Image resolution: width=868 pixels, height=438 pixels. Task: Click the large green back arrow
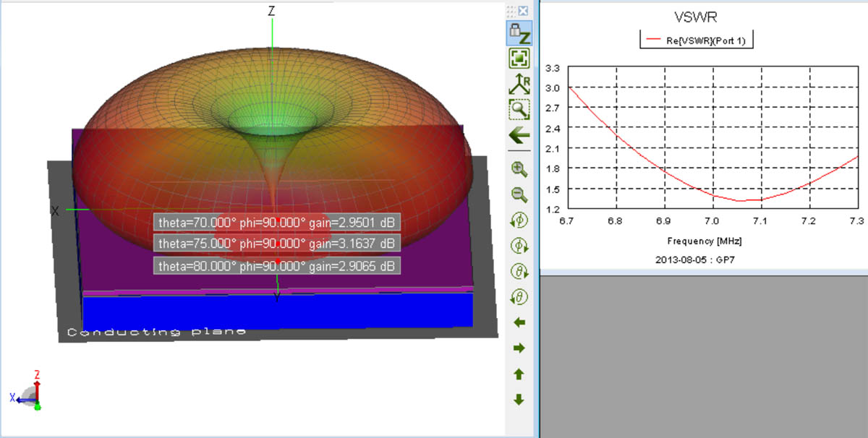tap(519, 135)
